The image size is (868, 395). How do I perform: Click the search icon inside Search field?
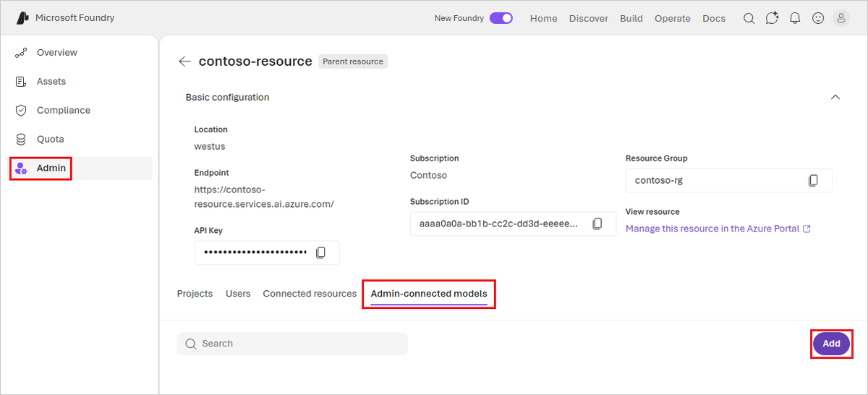(191, 344)
